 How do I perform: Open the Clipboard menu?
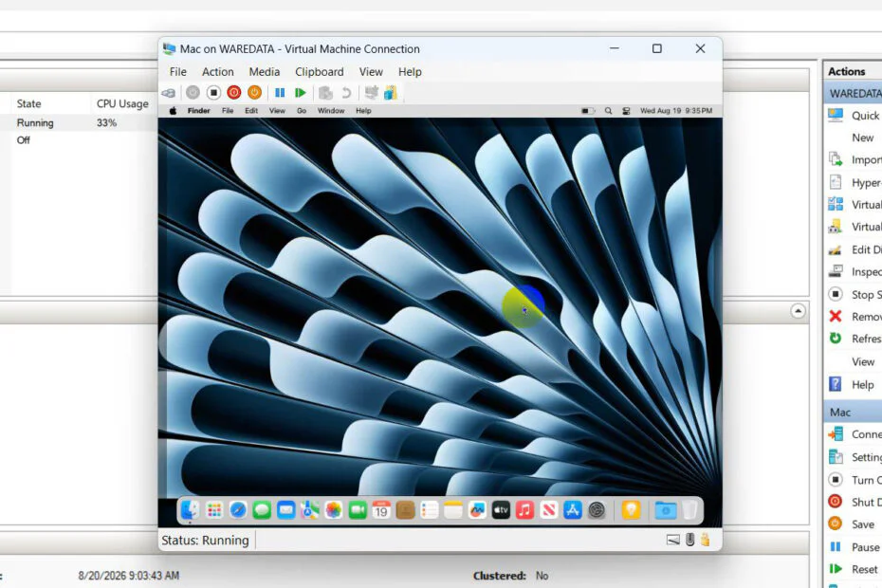click(320, 72)
